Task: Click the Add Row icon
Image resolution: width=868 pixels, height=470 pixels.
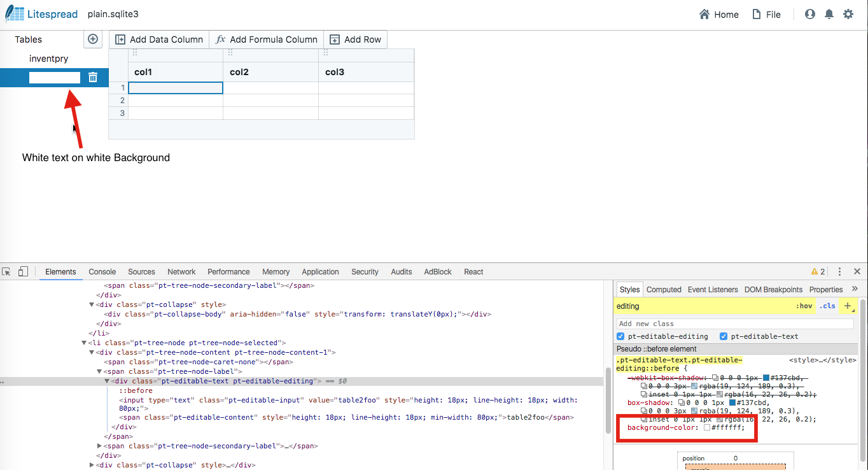Action: [334, 39]
